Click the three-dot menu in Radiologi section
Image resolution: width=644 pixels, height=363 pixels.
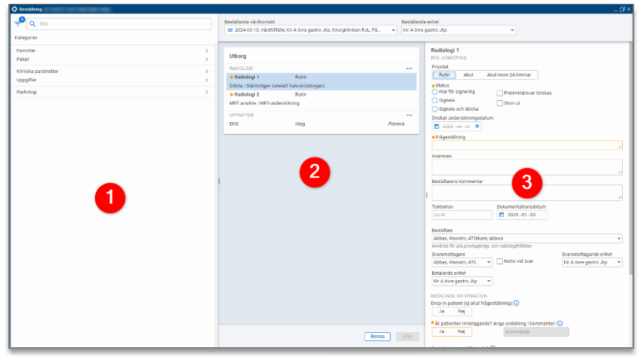(409, 69)
